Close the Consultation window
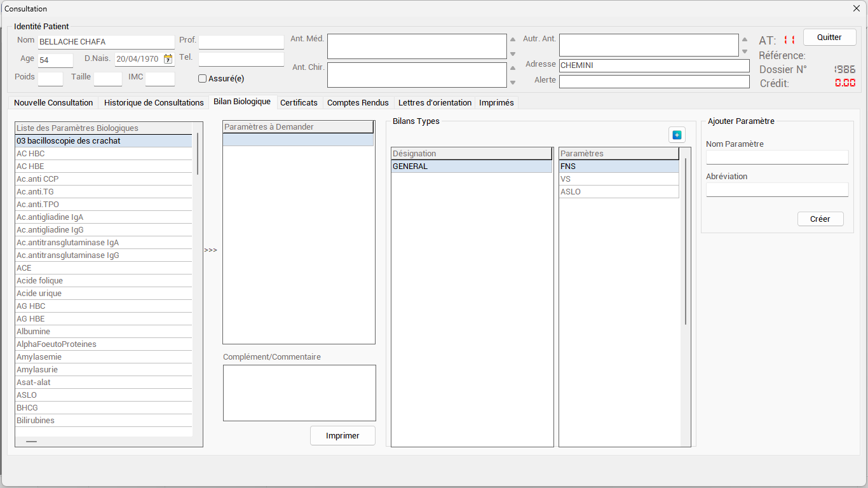The width and height of the screenshot is (868, 488). tap(856, 8)
